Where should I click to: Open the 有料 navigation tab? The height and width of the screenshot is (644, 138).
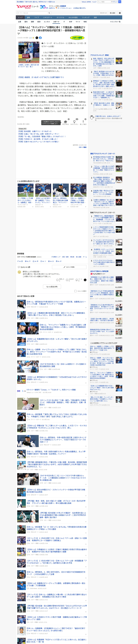coord(95,17)
